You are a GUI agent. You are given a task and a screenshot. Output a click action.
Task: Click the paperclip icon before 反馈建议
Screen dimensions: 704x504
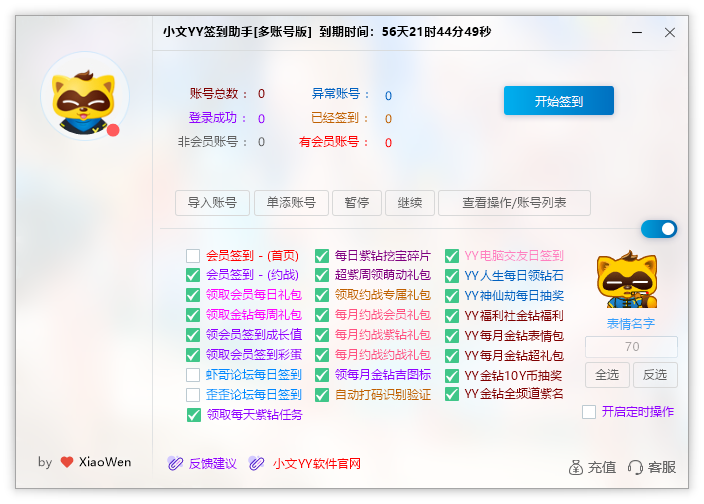tap(175, 463)
